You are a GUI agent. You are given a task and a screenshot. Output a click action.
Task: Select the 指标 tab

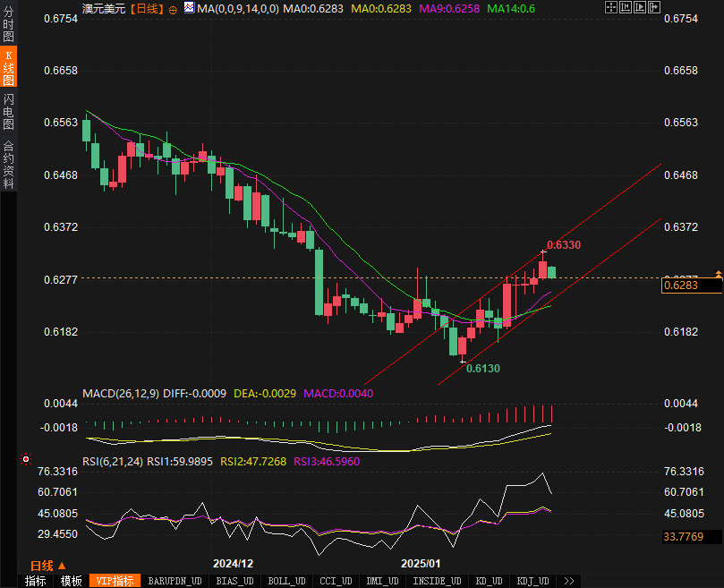[36, 581]
